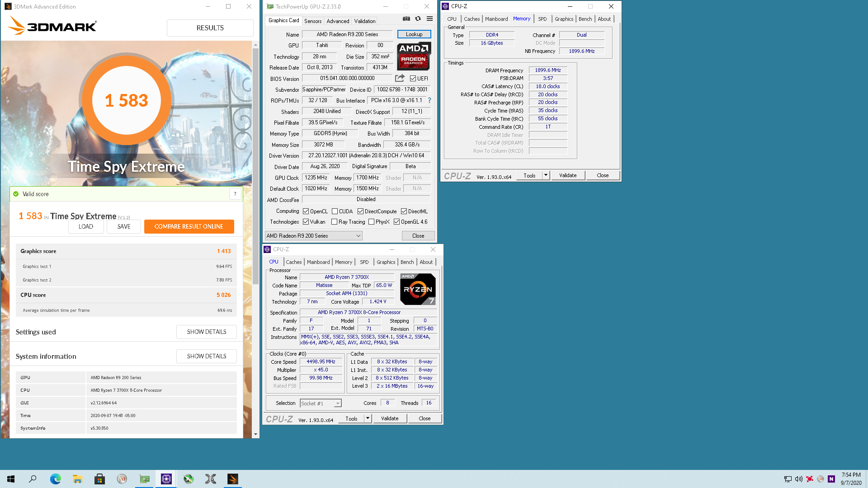Open Bench tab in lower CPU-Z window
Image resolution: width=868 pixels, height=488 pixels.
point(407,262)
